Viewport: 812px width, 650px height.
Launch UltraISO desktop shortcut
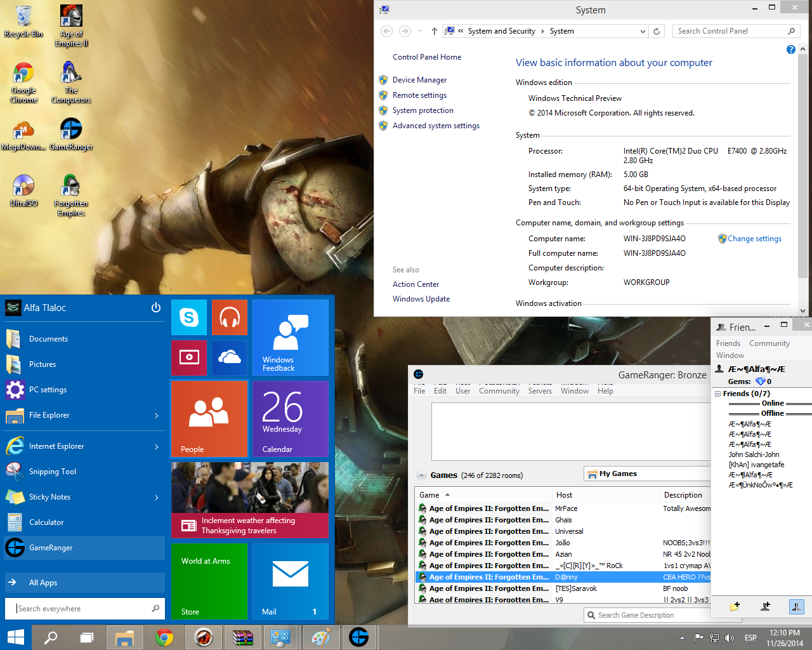pos(23,190)
